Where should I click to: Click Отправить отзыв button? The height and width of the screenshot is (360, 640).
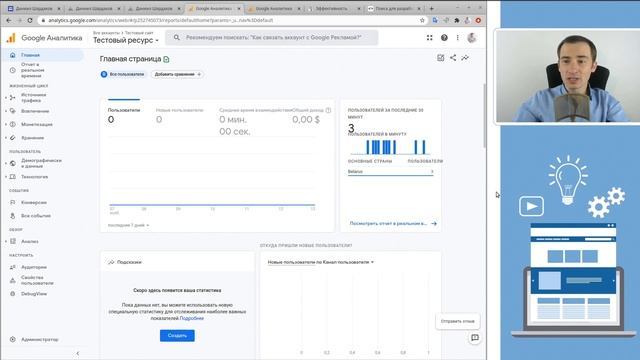coord(458,321)
